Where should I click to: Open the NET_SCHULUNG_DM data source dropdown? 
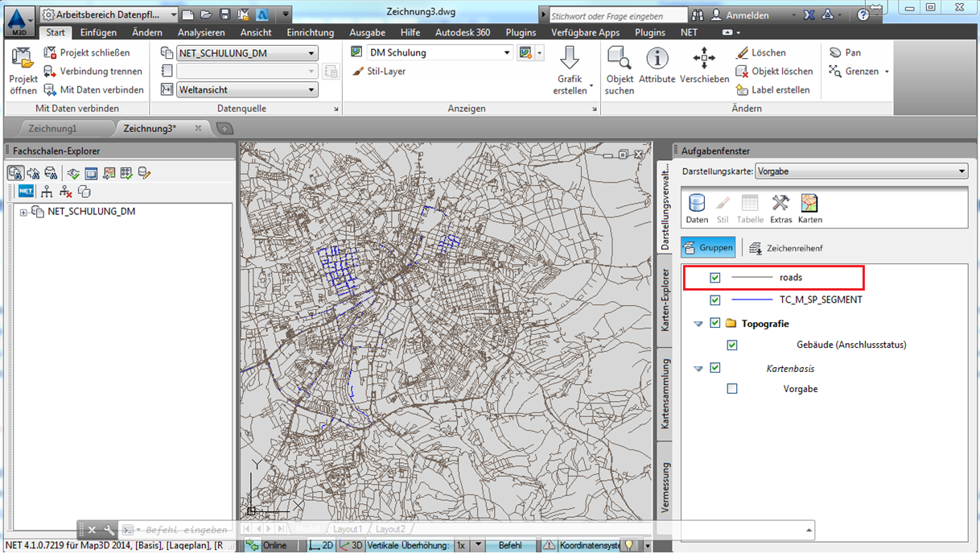tap(247, 53)
